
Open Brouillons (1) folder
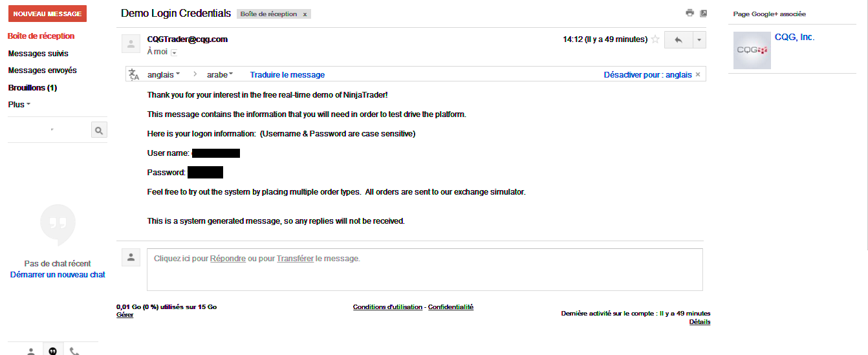(32, 87)
